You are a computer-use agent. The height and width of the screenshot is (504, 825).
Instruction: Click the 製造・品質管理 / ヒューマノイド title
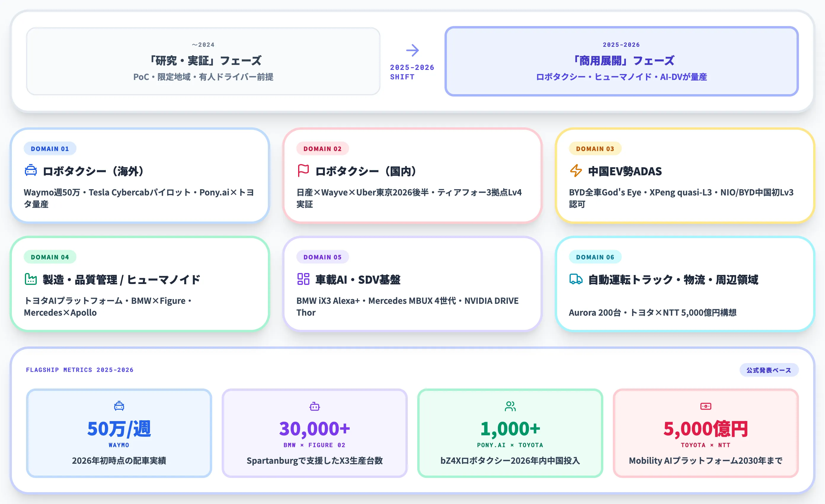pos(121,280)
